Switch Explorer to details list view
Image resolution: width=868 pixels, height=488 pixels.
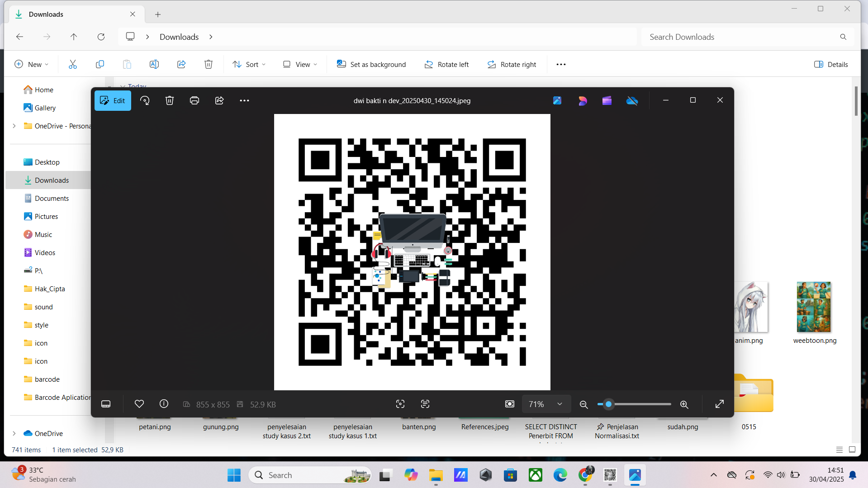pos(840,450)
